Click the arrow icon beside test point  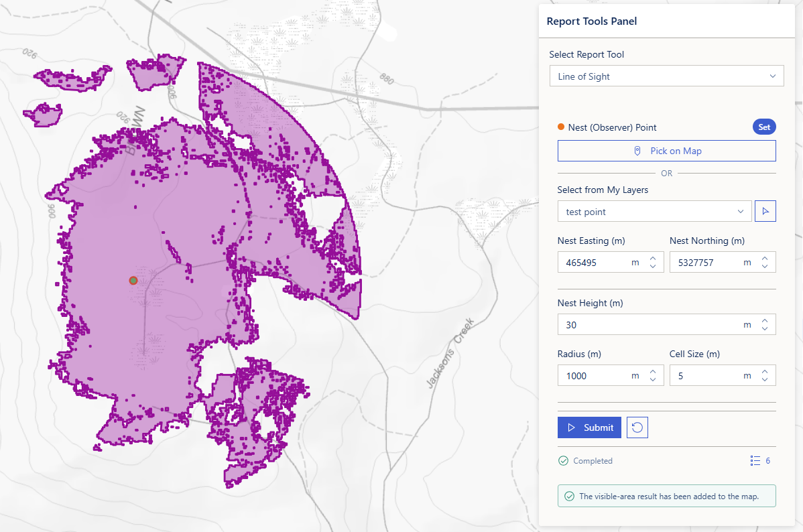(765, 211)
